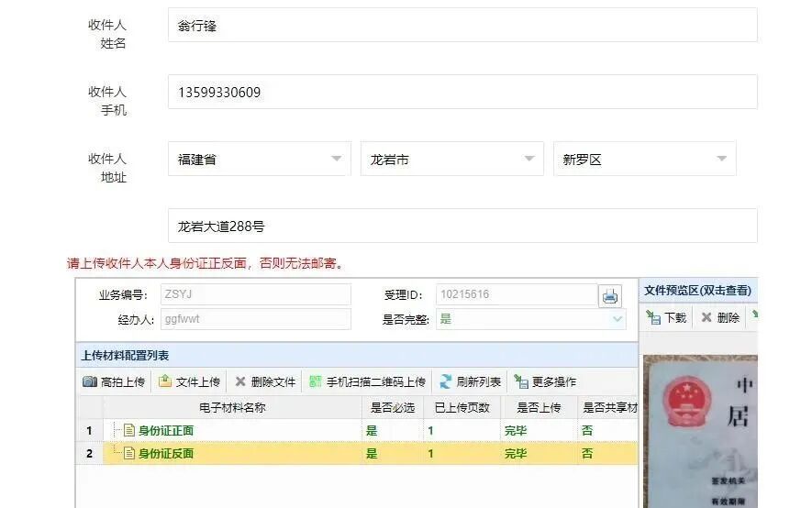Click the 删除文件 X icon

239,381
